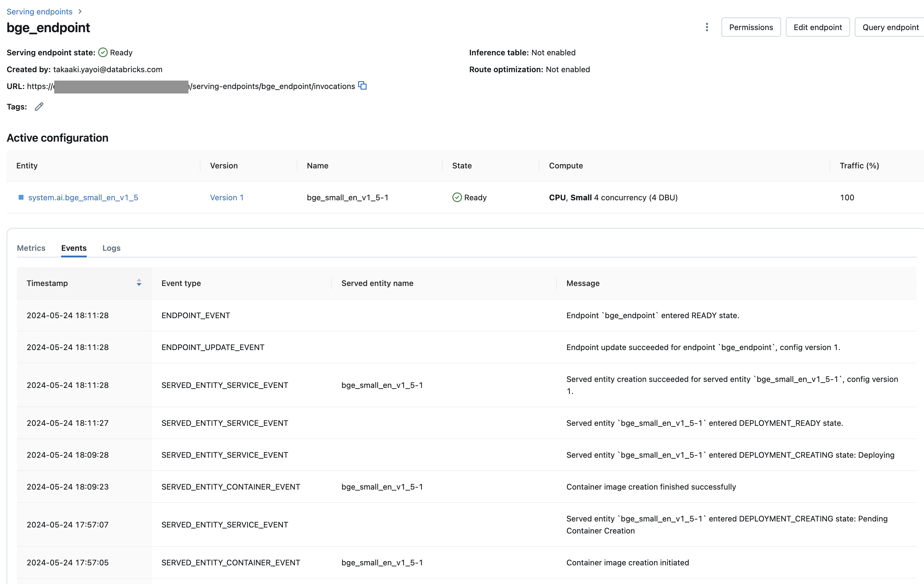The image size is (924, 584).
Task: Go back to Serving endpoints breadcrumb
Action: pos(39,11)
